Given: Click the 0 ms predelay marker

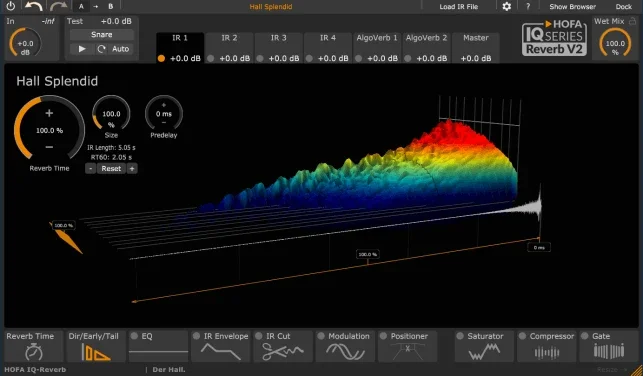Looking at the screenshot, I should (539, 248).
